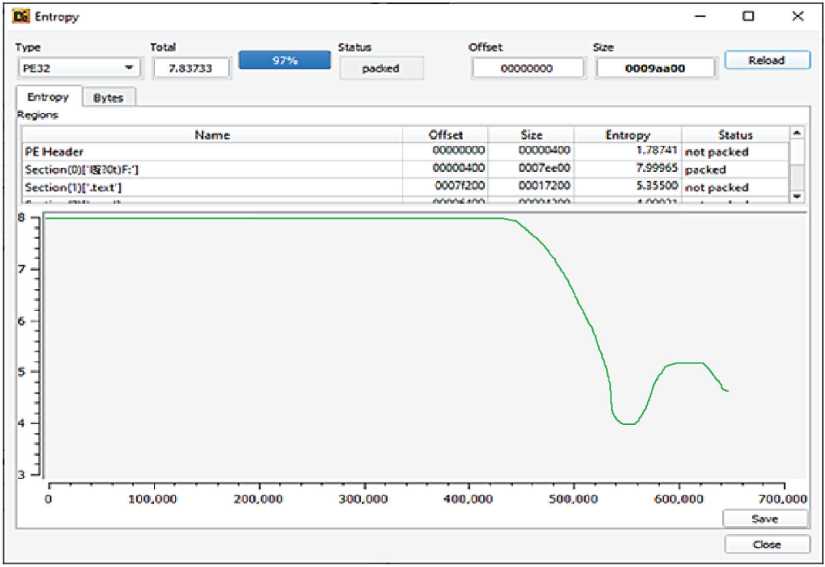825x567 pixels.
Task: Select the Section(0) packed row
Action: click(x=212, y=169)
